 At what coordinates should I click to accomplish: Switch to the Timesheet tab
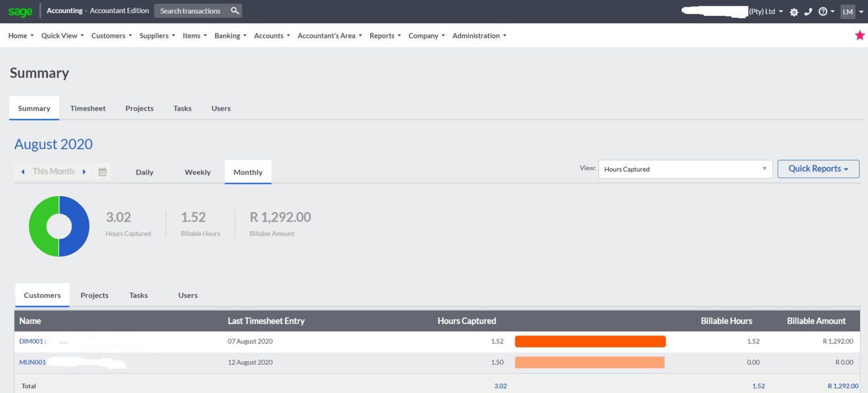(x=88, y=108)
